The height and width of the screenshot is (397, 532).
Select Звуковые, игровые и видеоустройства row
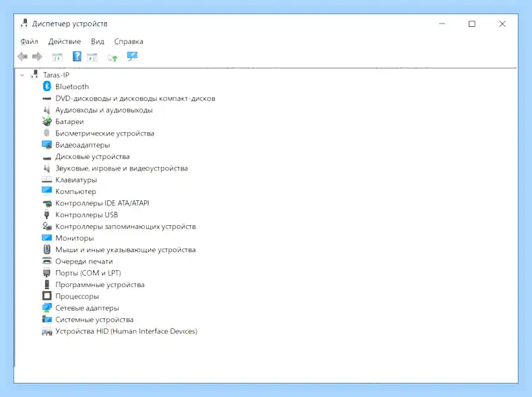pos(121,168)
